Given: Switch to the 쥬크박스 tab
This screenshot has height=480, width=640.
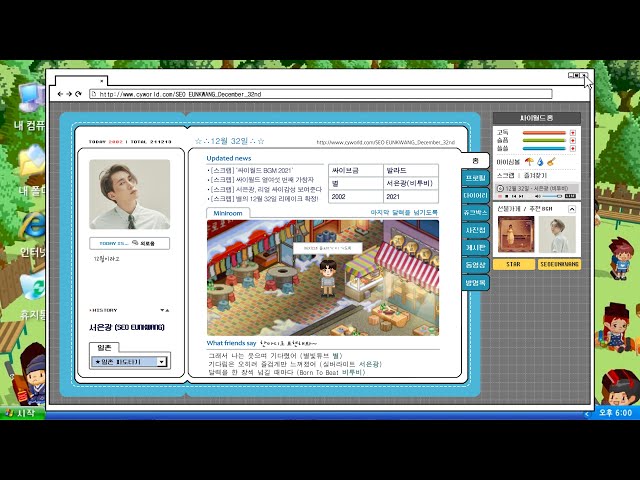Looking at the screenshot, I should point(476,213).
